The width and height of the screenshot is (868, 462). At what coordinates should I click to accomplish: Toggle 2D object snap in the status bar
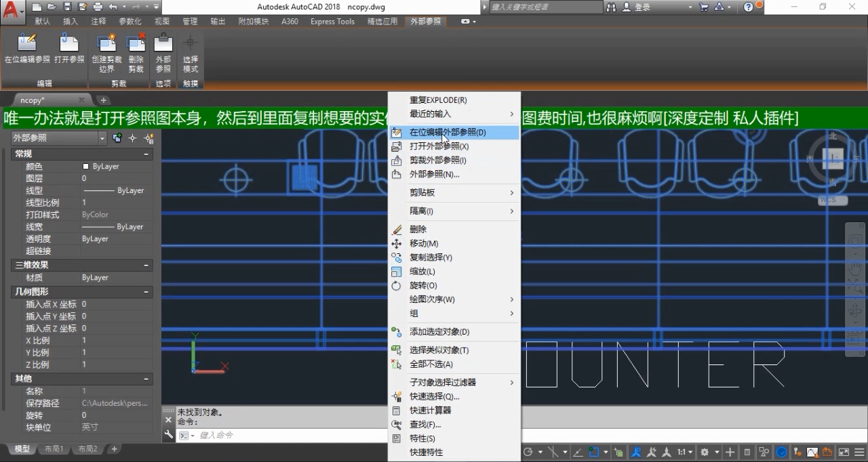click(593, 452)
